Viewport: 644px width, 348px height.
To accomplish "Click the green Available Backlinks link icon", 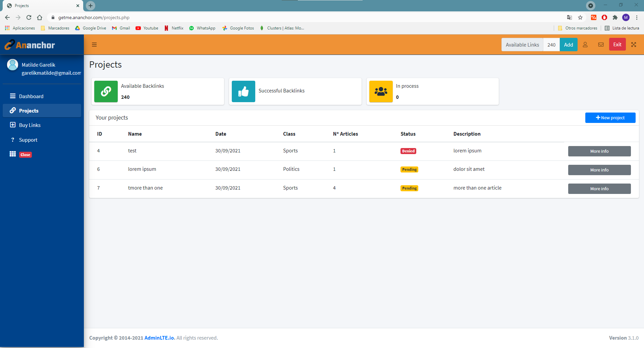I will [x=106, y=91].
